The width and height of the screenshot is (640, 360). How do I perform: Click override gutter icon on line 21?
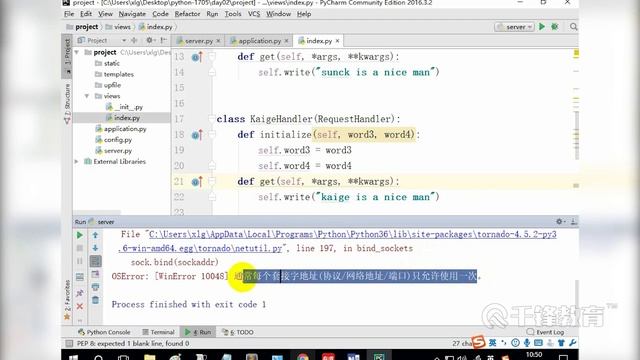[197, 182]
